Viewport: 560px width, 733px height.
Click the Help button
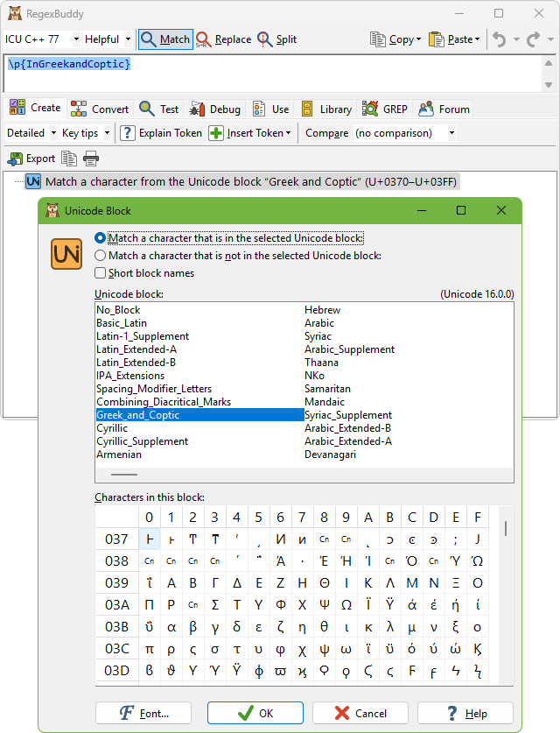coord(465,714)
